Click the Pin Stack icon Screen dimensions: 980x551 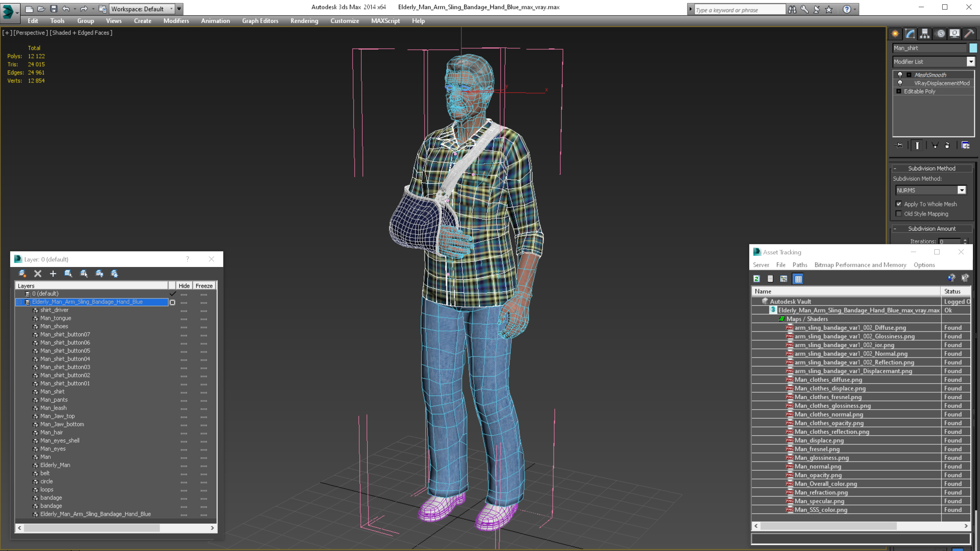pos(899,145)
